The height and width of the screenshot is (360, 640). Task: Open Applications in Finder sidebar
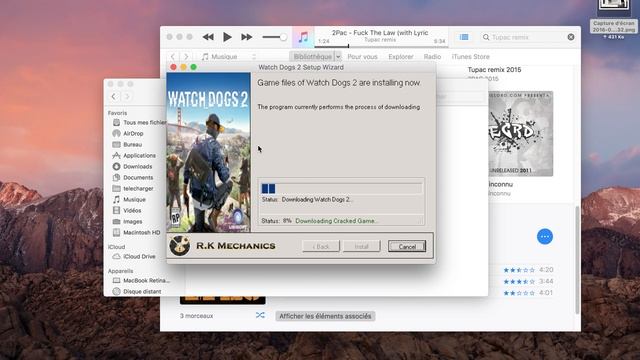pyautogui.click(x=134, y=156)
